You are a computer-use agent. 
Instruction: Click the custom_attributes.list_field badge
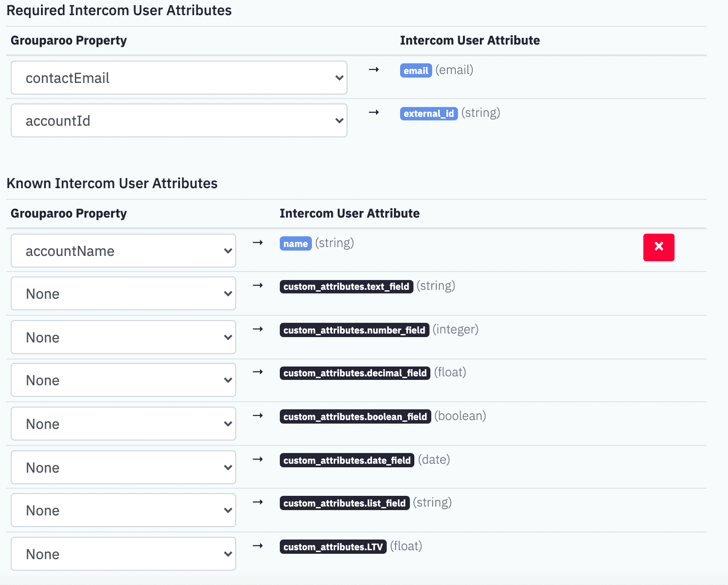(x=344, y=503)
